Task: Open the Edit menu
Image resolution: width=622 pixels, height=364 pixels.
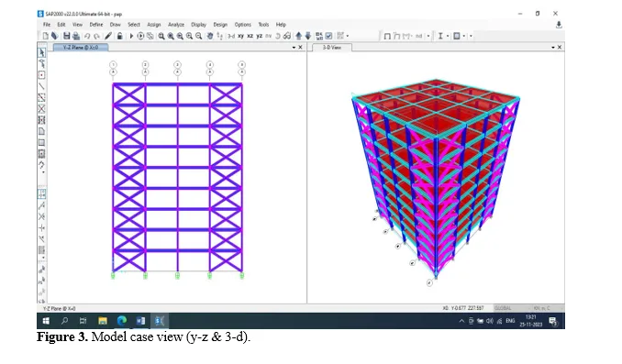Action: coord(61,25)
